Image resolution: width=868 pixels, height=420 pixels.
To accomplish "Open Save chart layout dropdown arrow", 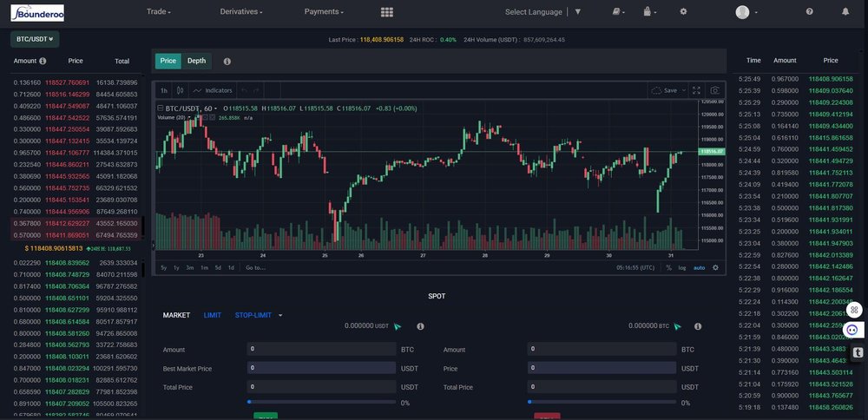I will pyautogui.click(x=684, y=90).
